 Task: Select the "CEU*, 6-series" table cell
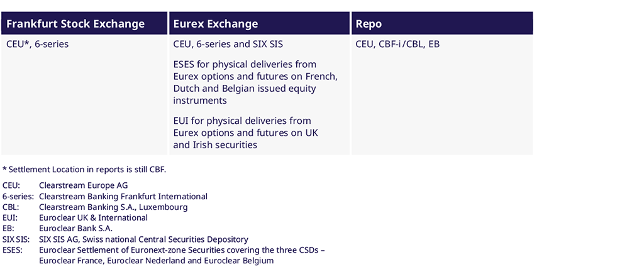pos(38,45)
